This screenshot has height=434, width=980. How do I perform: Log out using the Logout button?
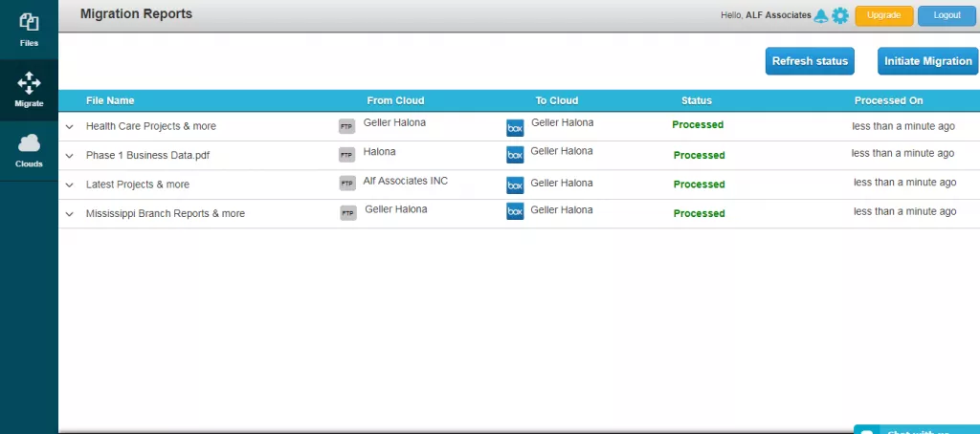click(x=946, y=15)
